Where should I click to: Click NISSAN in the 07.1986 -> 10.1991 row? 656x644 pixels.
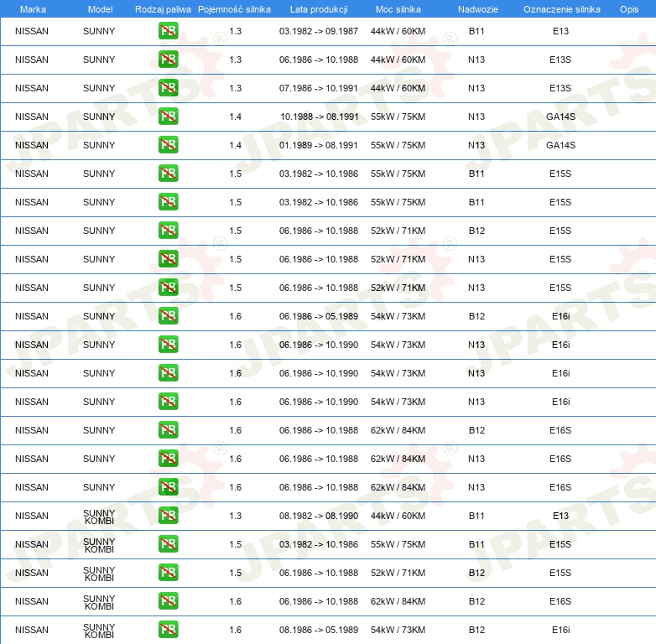pyautogui.click(x=32, y=88)
